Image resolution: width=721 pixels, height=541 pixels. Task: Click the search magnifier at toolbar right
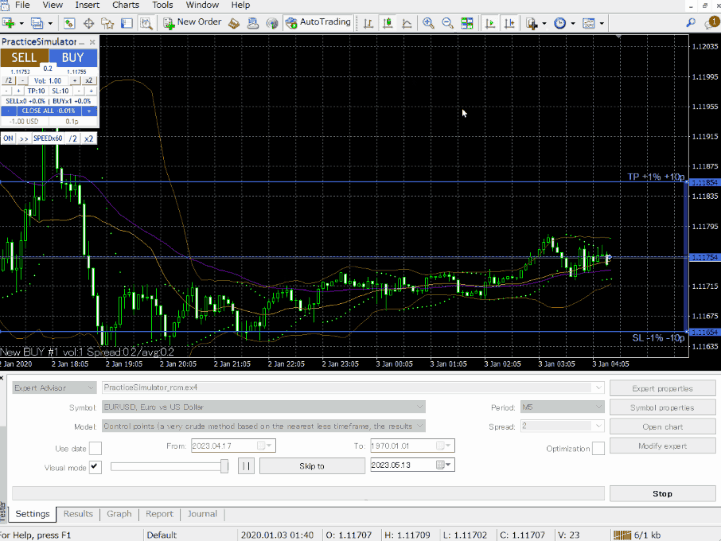coord(691,23)
